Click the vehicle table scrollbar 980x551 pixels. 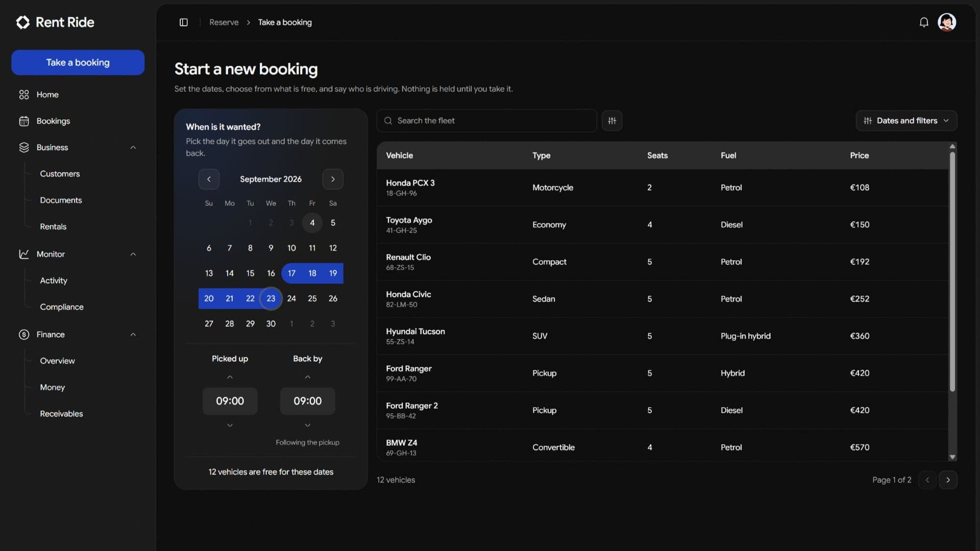coord(952,272)
